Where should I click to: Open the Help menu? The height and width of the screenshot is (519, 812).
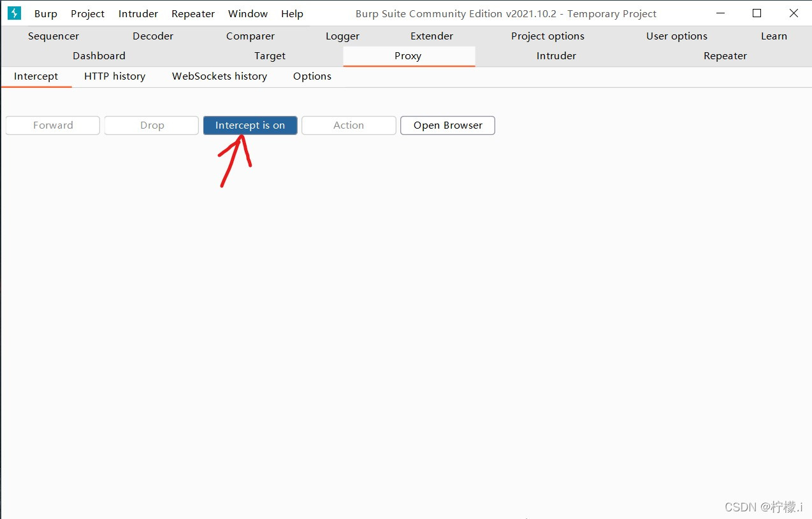point(292,13)
